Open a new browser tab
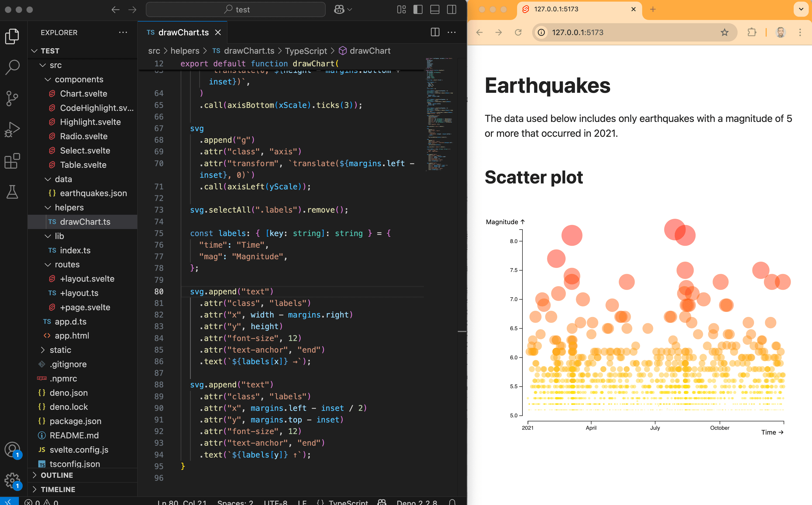Image resolution: width=812 pixels, height=505 pixels. coord(653,9)
